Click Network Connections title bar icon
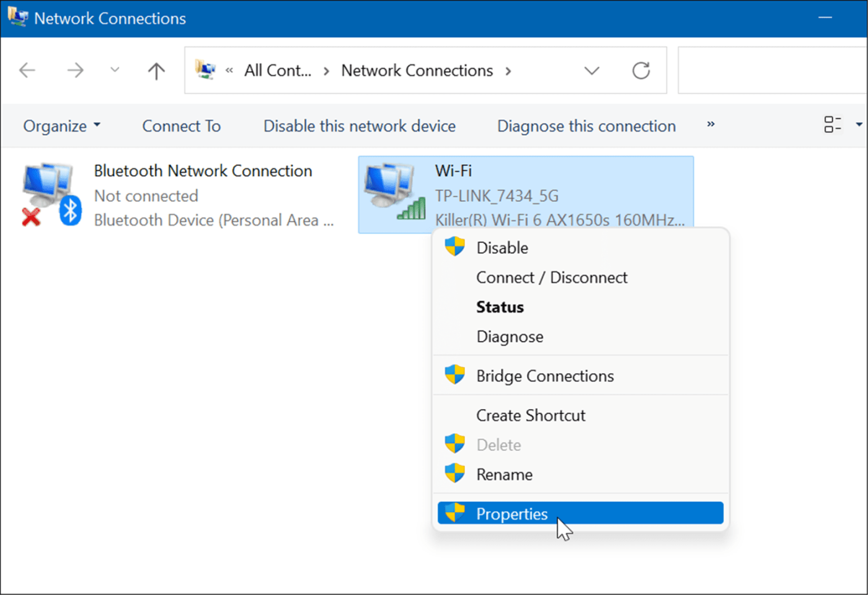 [17, 17]
